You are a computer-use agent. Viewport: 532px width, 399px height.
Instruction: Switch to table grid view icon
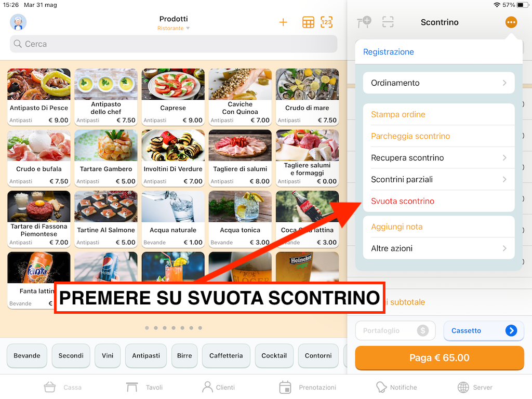[308, 22]
